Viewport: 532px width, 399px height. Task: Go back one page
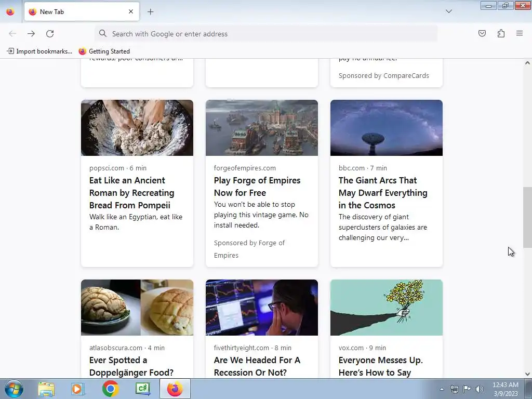coord(12,34)
